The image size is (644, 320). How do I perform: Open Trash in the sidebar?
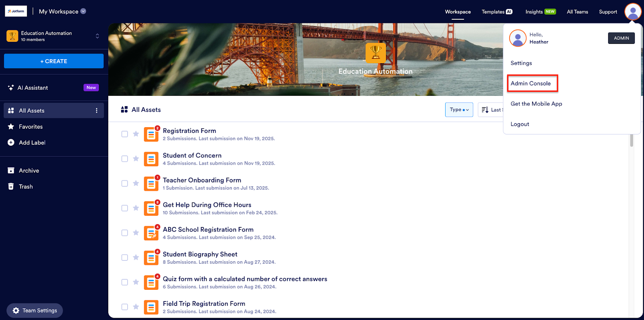click(26, 187)
